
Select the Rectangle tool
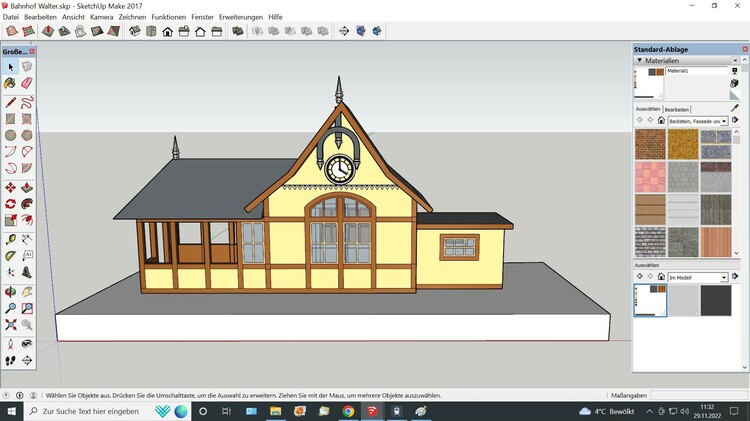pyautogui.click(x=11, y=119)
